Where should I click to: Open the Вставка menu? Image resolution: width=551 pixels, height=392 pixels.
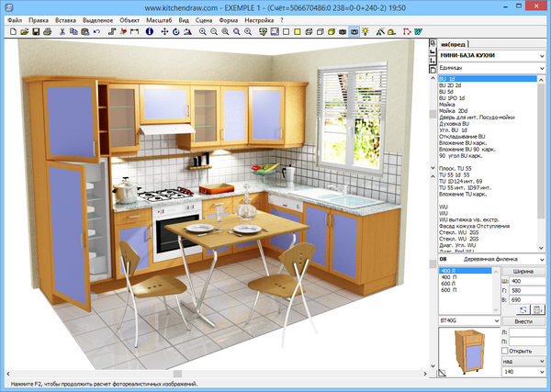[x=65, y=18]
